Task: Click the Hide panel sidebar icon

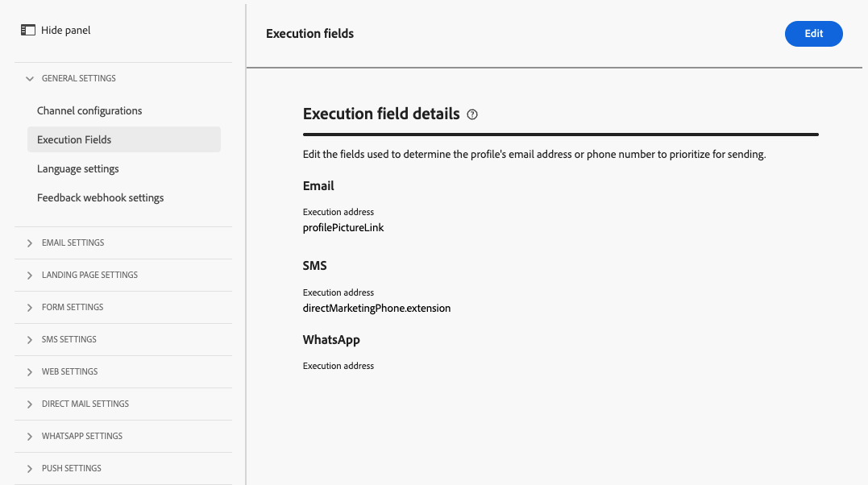Action: [x=28, y=31]
